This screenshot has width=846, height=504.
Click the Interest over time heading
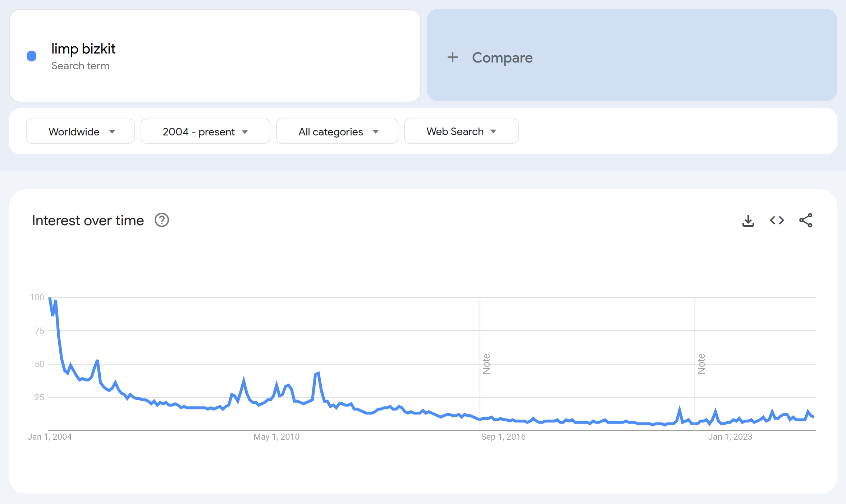[x=88, y=221]
